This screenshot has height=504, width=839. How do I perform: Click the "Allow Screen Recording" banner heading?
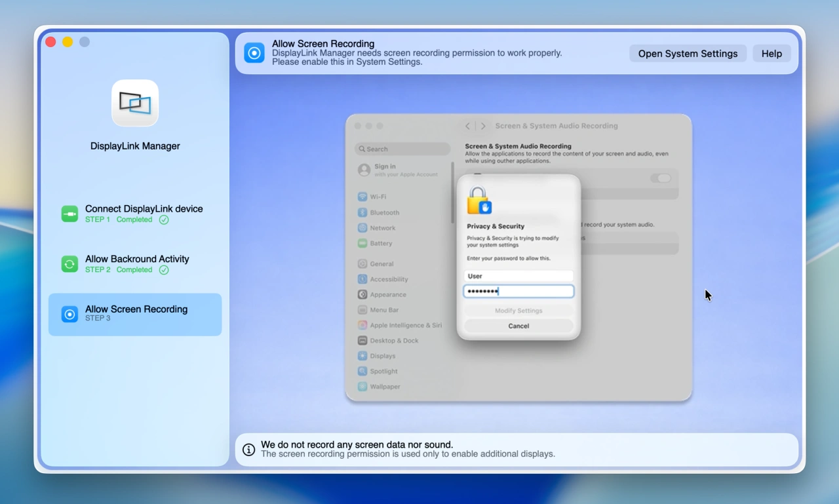pyautogui.click(x=323, y=44)
